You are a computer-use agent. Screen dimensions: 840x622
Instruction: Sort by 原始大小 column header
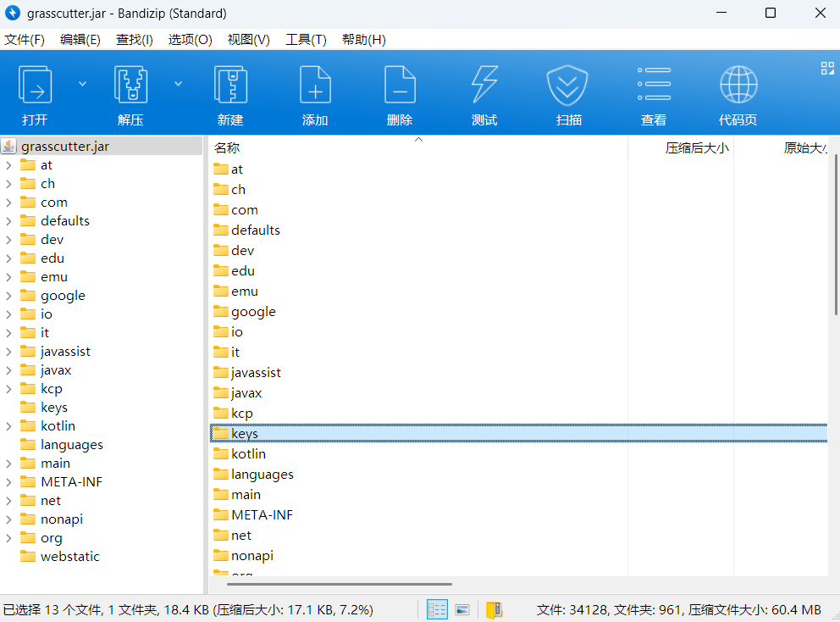point(781,148)
